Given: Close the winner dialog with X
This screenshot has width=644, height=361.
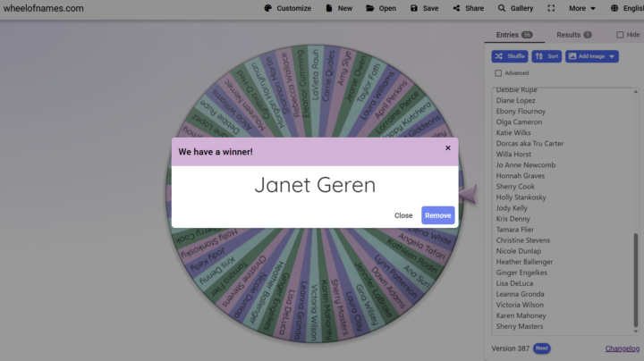Looking at the screenshot, I should (x=448, y=147).
